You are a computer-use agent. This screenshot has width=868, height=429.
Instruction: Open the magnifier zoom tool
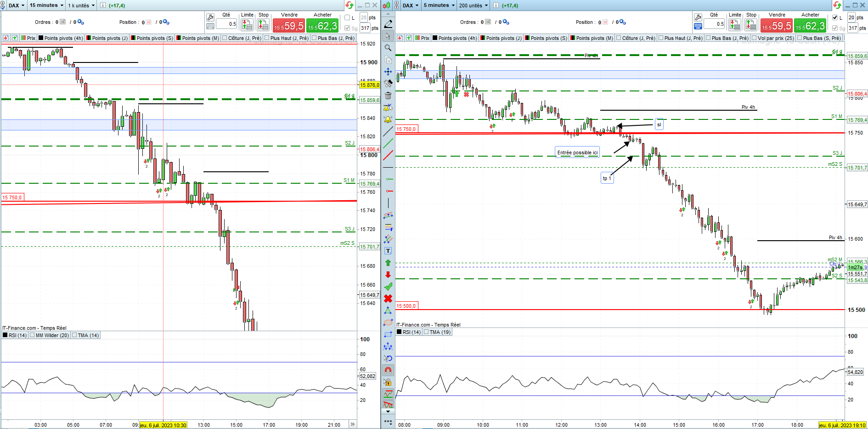[388, 48]
